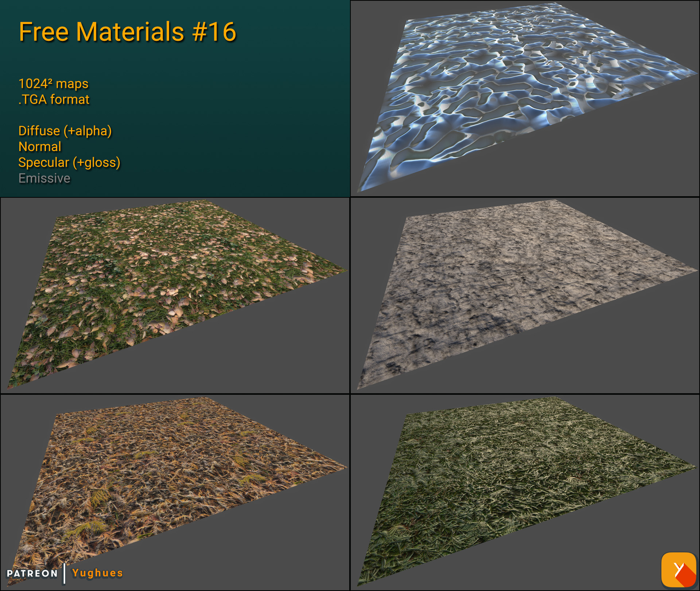This screenshot has width=700, height=591.
Task: Click the Yughues link next to PATREON
Action: [x=97, y=573]
